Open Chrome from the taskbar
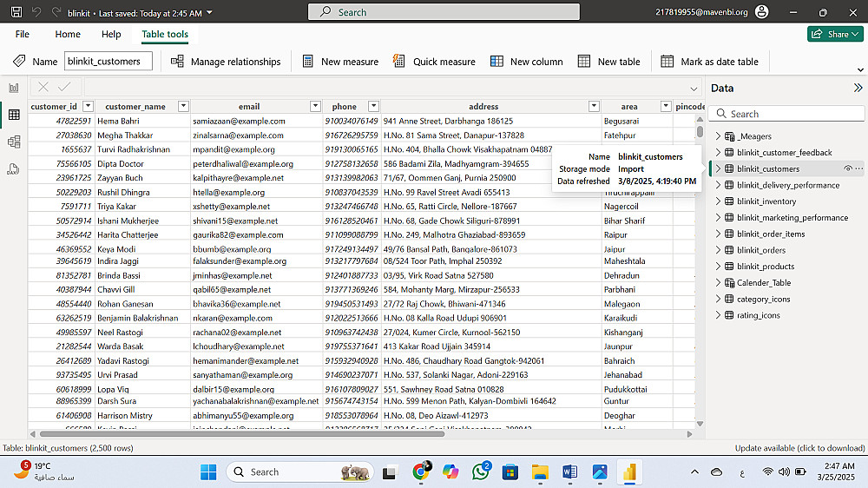Screen dimensions: 868x488 (421, 472)
